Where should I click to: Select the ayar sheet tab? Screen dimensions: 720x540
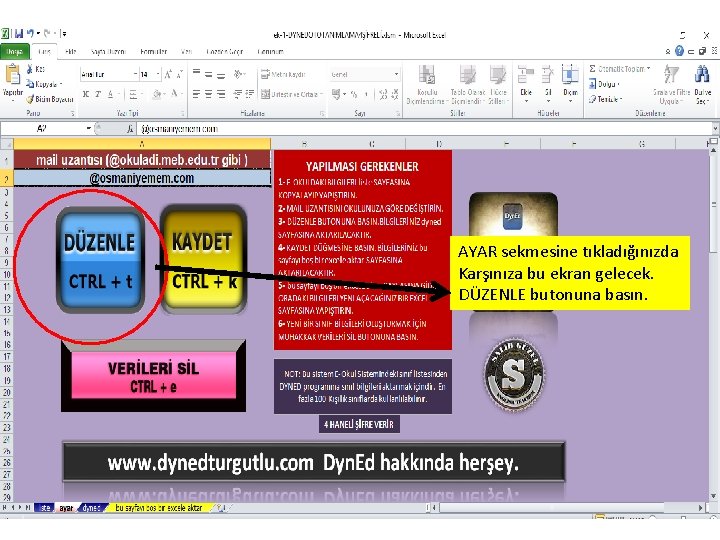click(66, 508)
